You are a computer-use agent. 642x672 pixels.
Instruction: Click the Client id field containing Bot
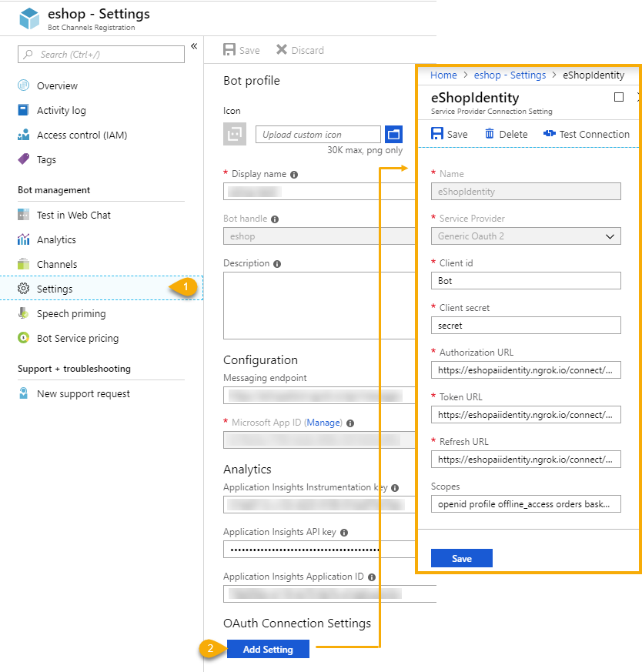[526, 281]
